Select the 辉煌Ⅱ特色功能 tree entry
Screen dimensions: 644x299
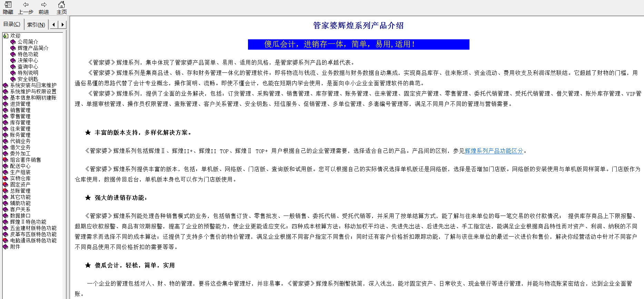tap(28, 222)
